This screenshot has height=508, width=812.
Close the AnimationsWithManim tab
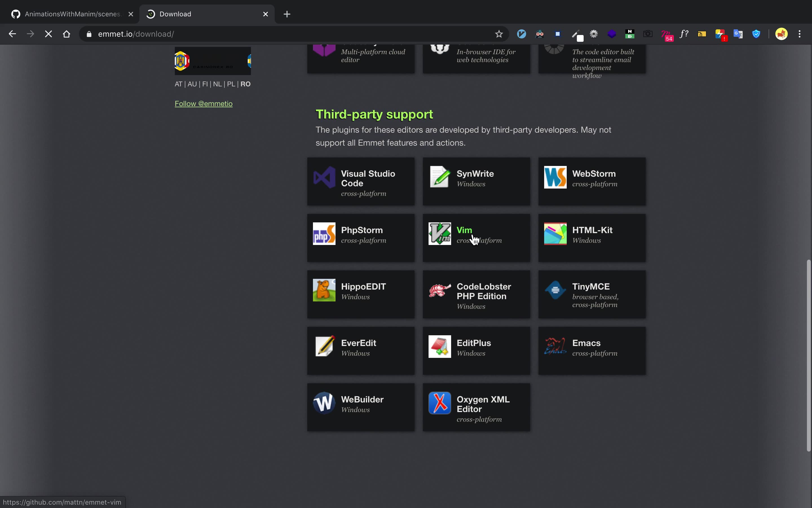pos(131,14)
